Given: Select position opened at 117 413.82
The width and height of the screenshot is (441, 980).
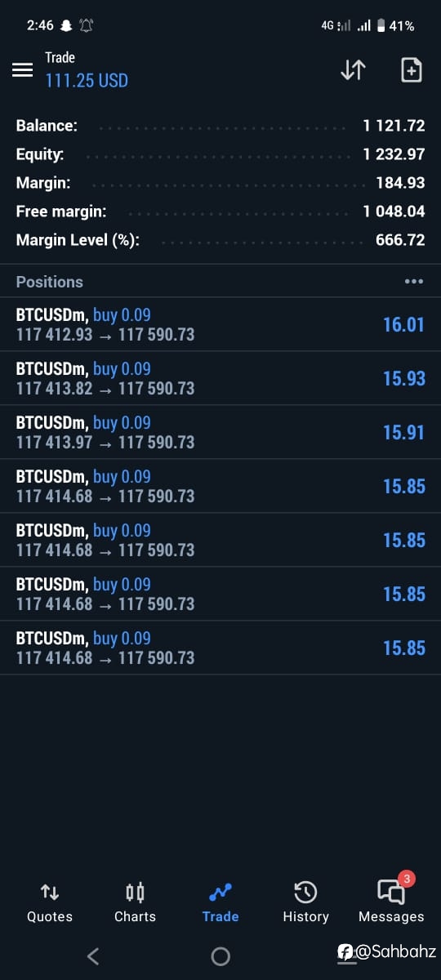Looking at the screenshot, I should coord(220,378).
